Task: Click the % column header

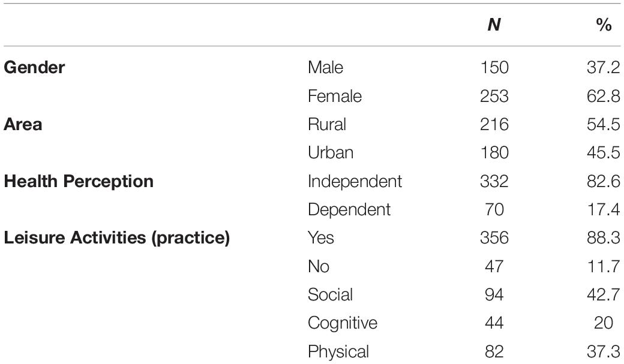Action: coord(604,25)
